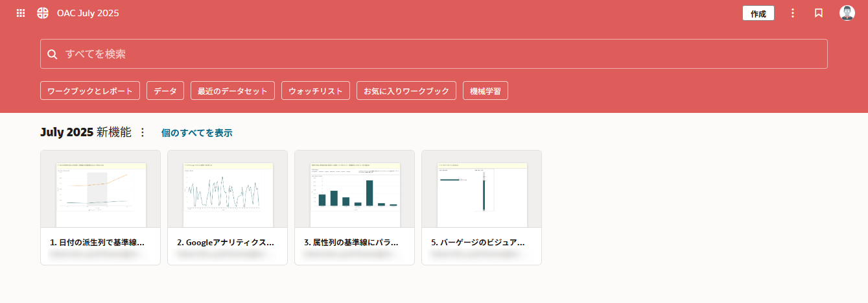868x303 pixels.
Task: Focus the すべてを検索 search field
Action: point(434,54)
